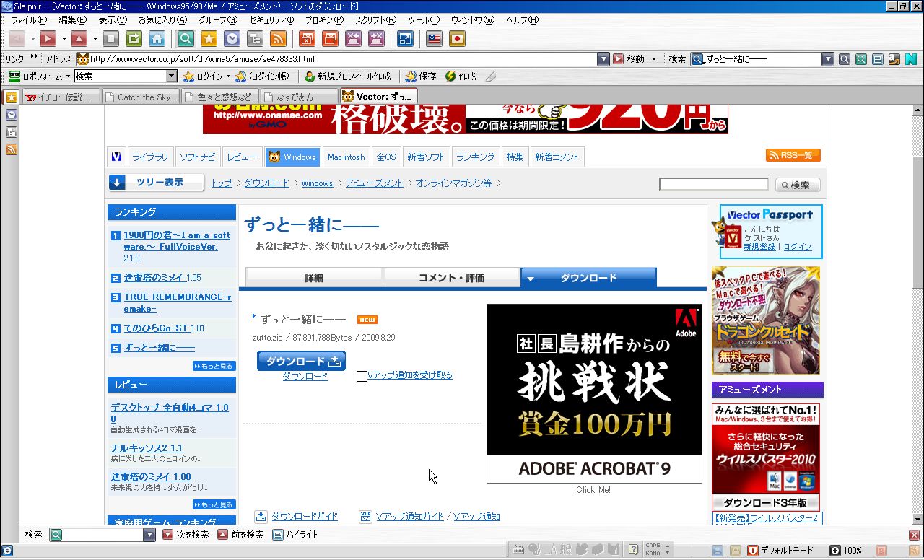
Task: Click the 新規登録 registration link
Action: [x=759, y=247]
